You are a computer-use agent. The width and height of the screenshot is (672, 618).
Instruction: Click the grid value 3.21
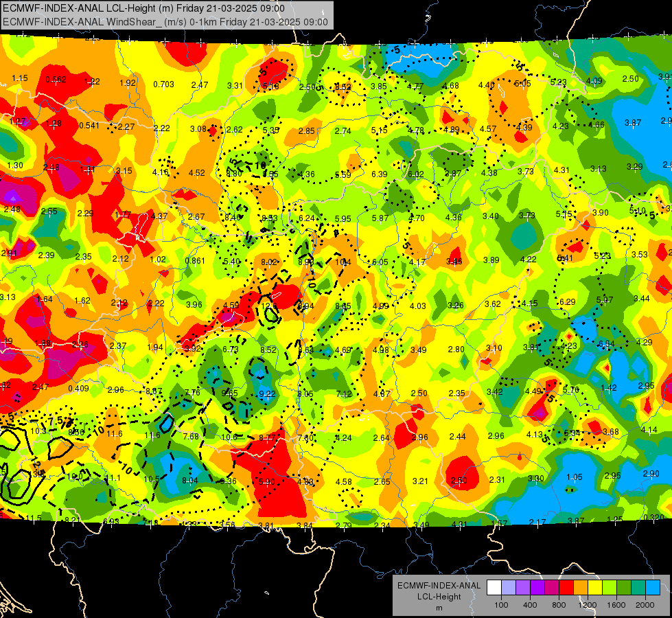pyautogui.click(x=420, y=481)
